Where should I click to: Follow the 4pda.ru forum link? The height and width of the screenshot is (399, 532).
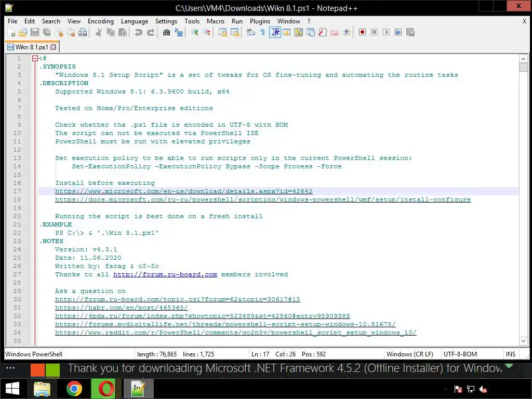pyautogui.click(x=203, y=316)
